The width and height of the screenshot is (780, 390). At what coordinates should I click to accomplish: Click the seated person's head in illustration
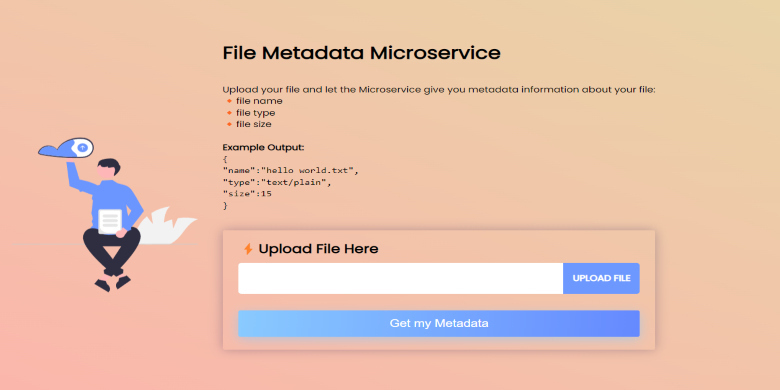point(108,168)
